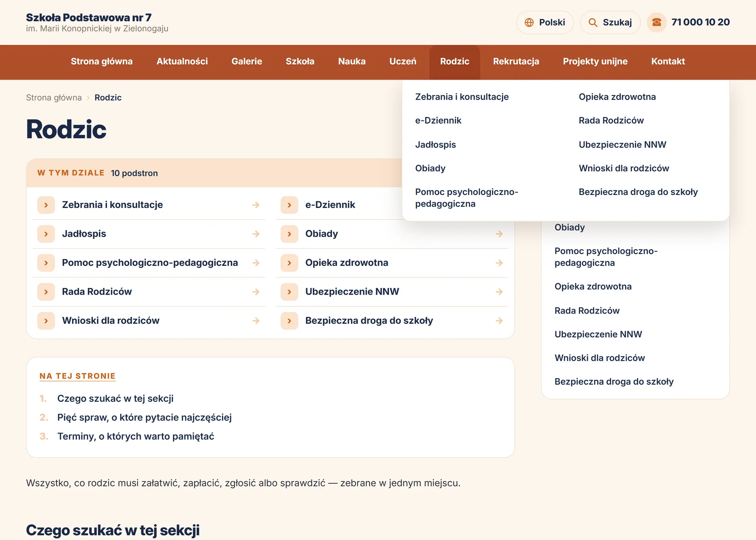Open the Polski language selector
The height and width of the screenshot is (540, 756).
tap(545, 22)
